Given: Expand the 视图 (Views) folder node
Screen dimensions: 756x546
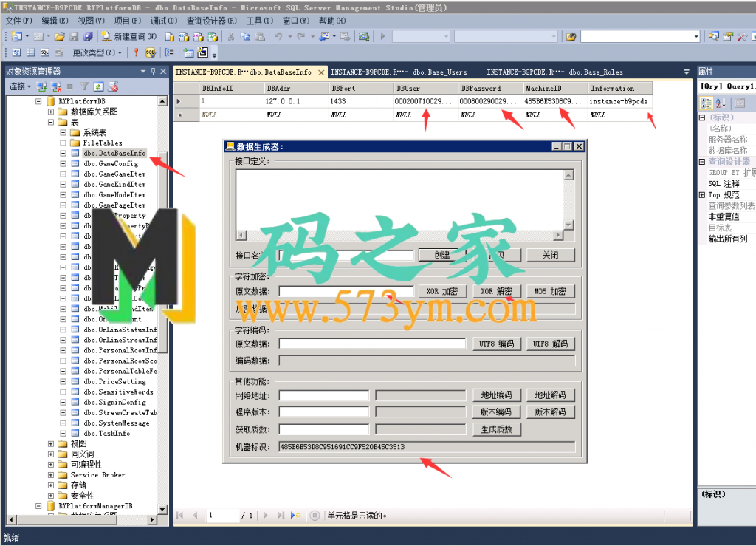Looking at the screenshot, I should [51, 444].
